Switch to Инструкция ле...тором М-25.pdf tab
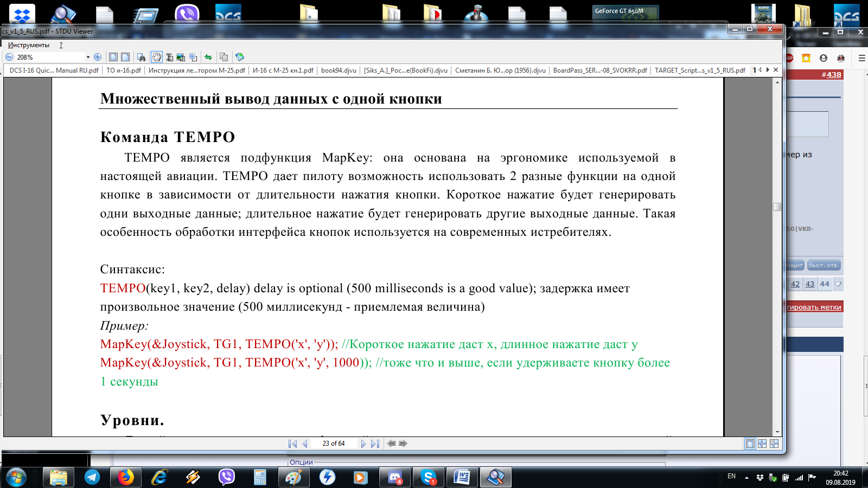 pos(197,70)
